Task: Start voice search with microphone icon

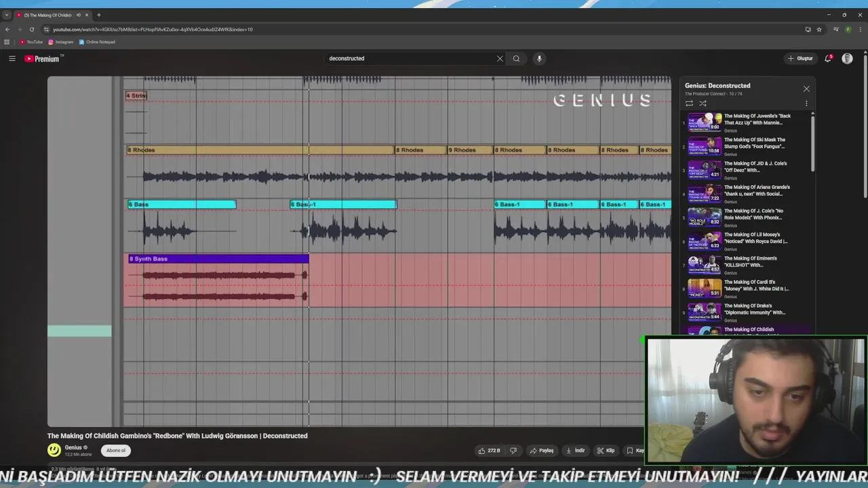Action: [539, 59]
